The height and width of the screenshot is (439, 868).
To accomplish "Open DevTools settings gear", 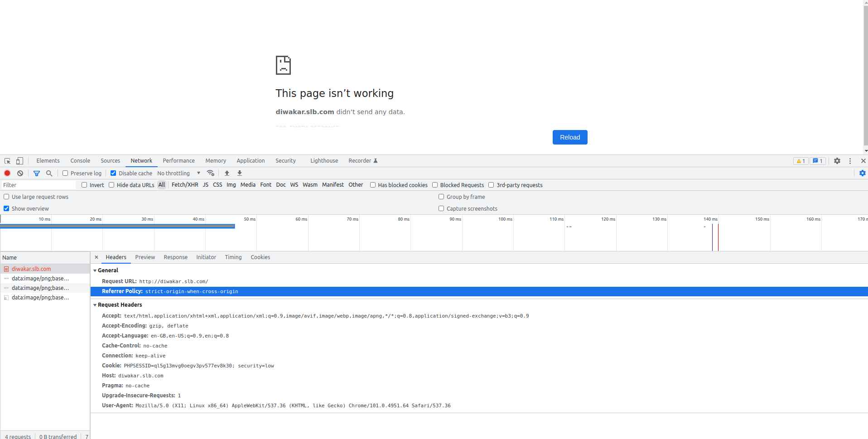I will click(837, 161).
